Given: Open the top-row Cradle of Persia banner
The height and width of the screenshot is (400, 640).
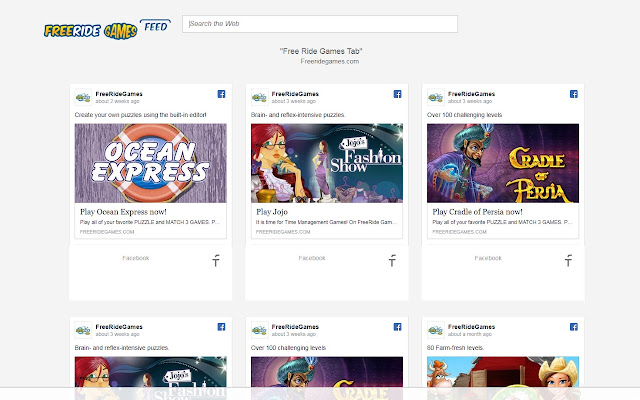Looking at the screenshot, I should pyautogui.click(x=503, y=163).
